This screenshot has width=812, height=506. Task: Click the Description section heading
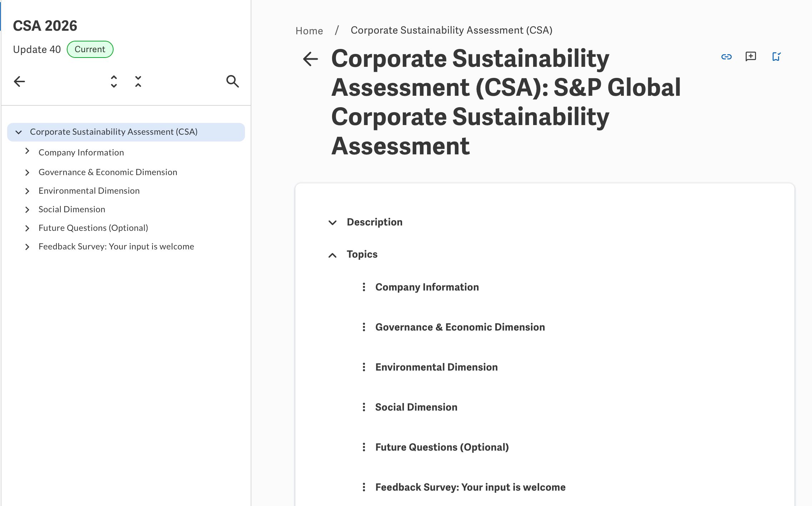[x=375, y=222]
